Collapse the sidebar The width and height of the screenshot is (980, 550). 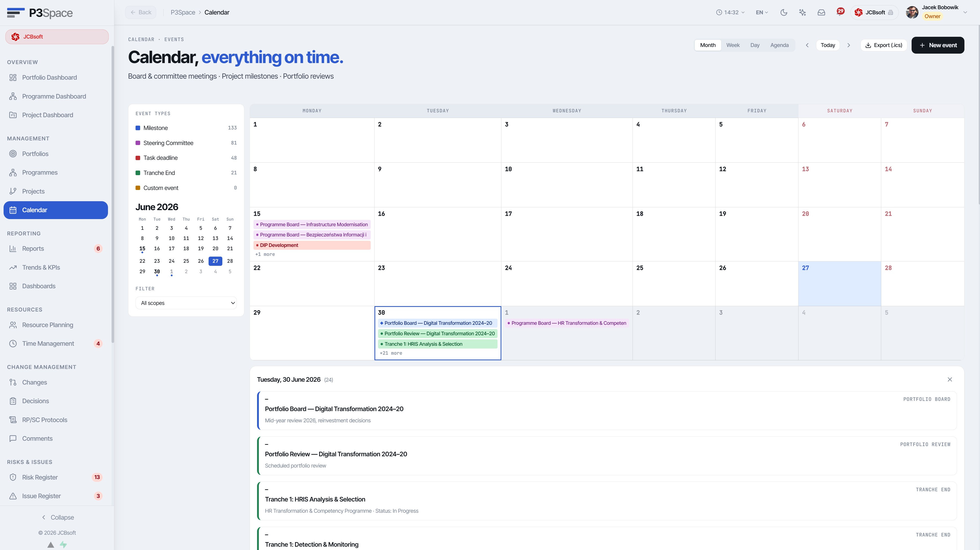pyautogui.click(x=57, y=517)
